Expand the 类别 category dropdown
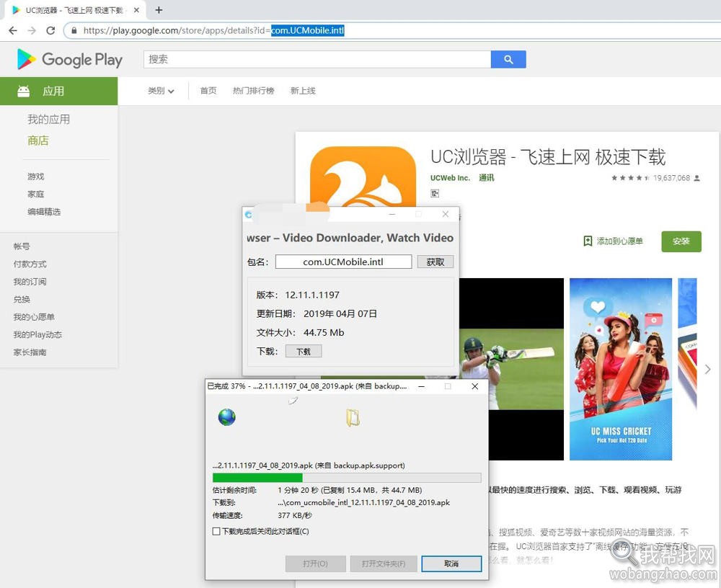The image size is (721, 588). point(161,91)
